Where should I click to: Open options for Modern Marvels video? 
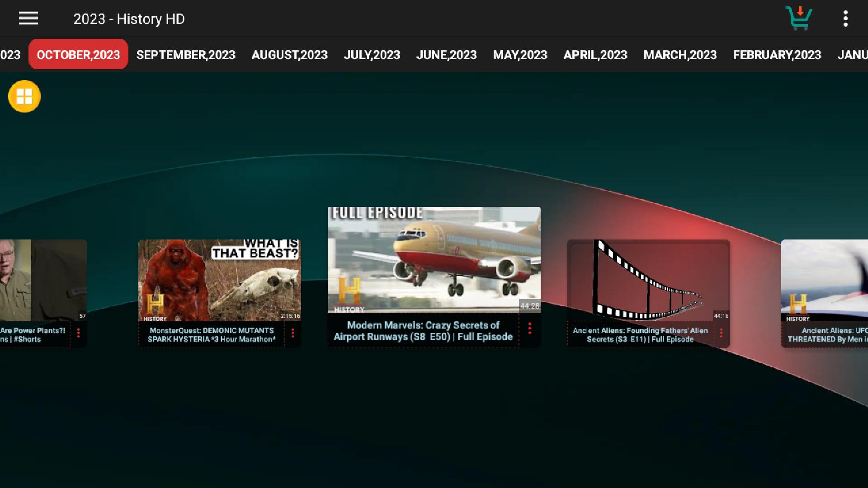530,328
